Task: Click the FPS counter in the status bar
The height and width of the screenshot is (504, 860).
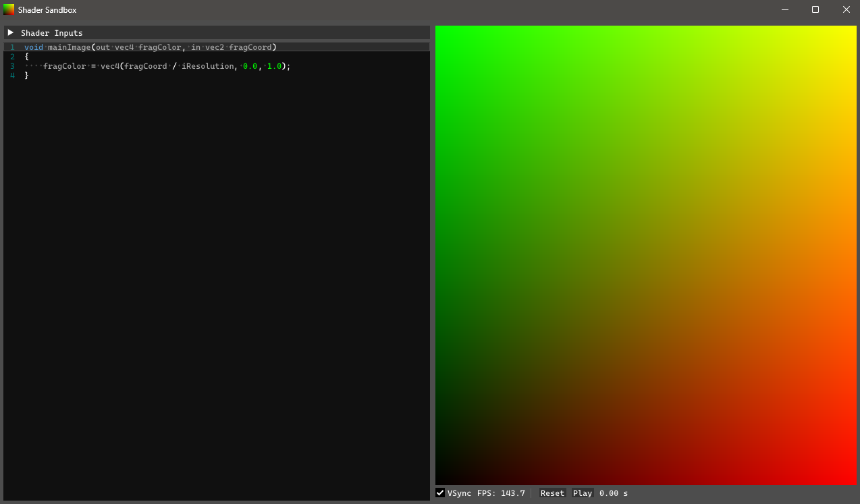Action: pyautogui.click(x=501, y=493)
